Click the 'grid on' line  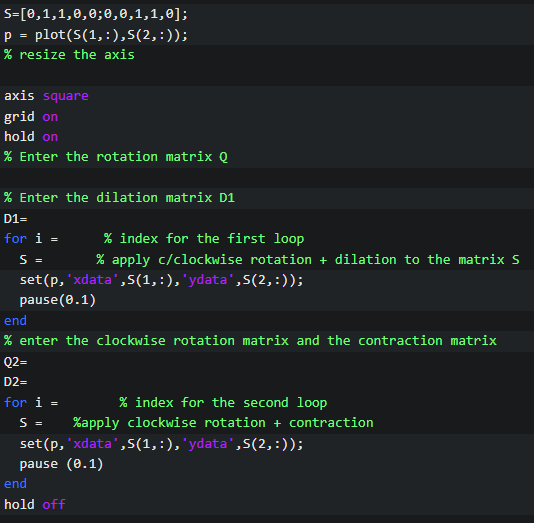point(31,116)
